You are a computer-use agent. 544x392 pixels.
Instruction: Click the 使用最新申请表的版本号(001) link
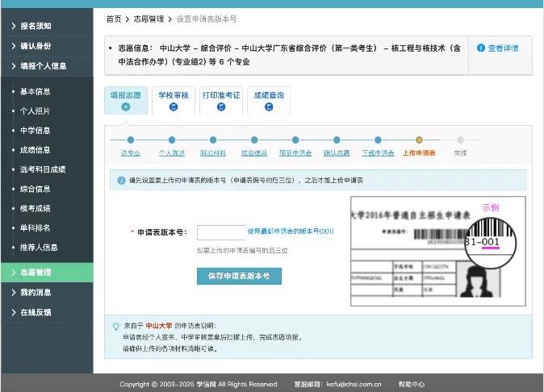291,231
